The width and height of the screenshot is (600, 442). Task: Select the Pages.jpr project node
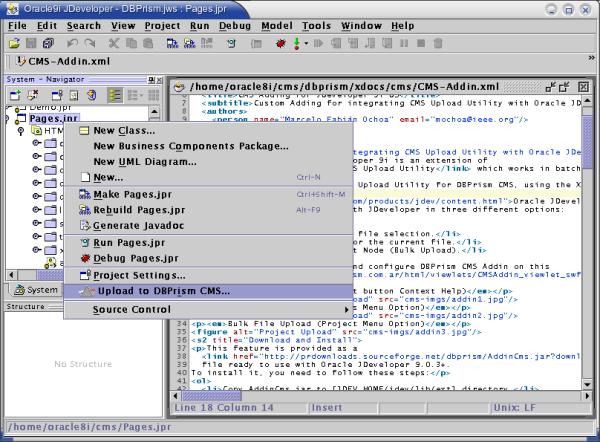[54, 118]
